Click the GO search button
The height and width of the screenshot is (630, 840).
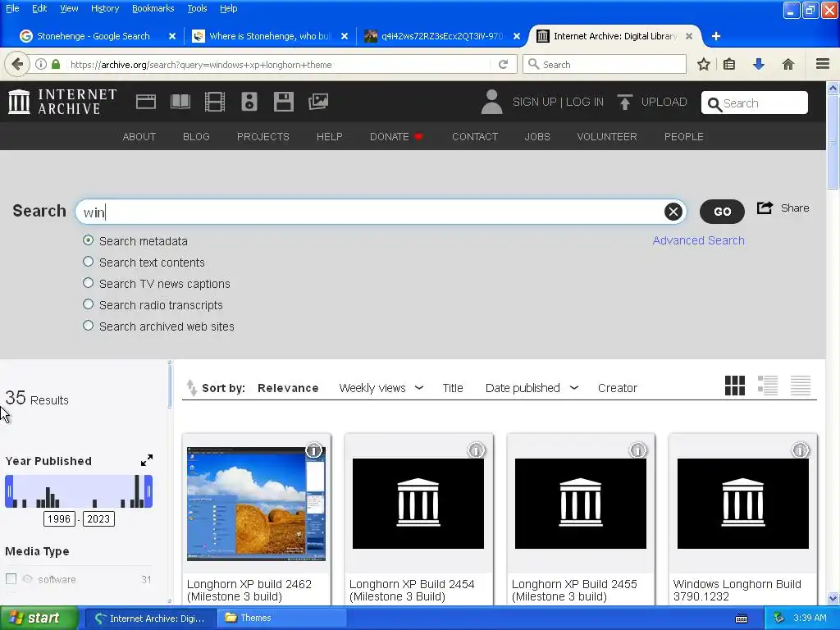pos(722,212)
